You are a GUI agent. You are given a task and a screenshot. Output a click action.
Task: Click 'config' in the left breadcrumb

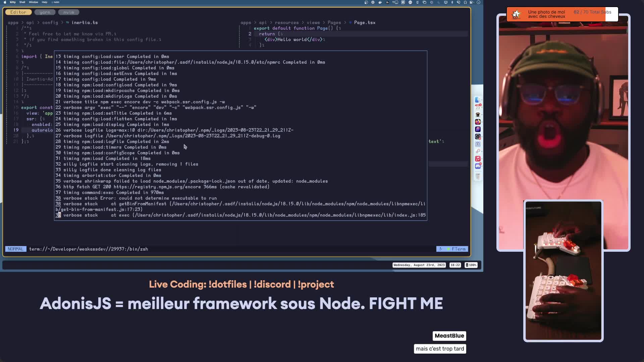point(50,22)
